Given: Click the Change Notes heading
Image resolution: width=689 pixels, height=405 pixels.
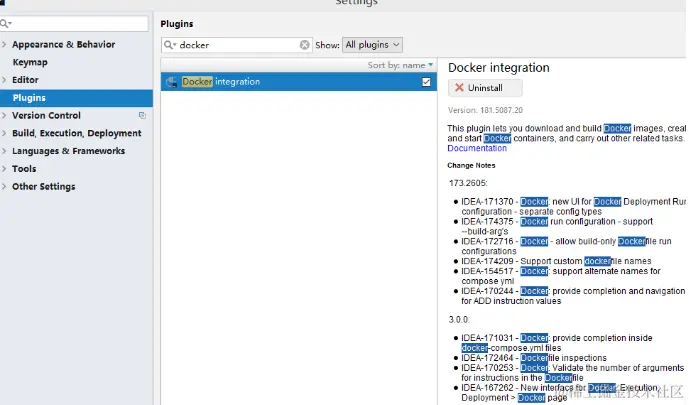Looking at the screenshot, I should (471, 166).
